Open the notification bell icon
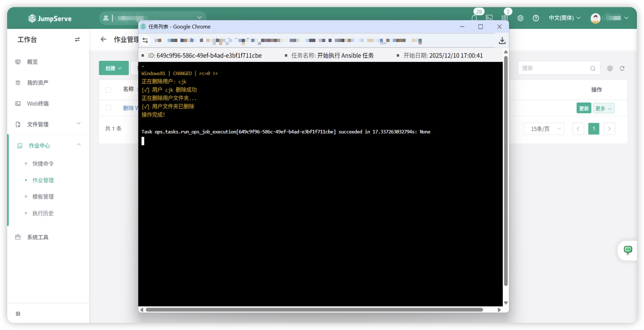The width and height of the screenshot is (644, 330). tap(474, 18)
